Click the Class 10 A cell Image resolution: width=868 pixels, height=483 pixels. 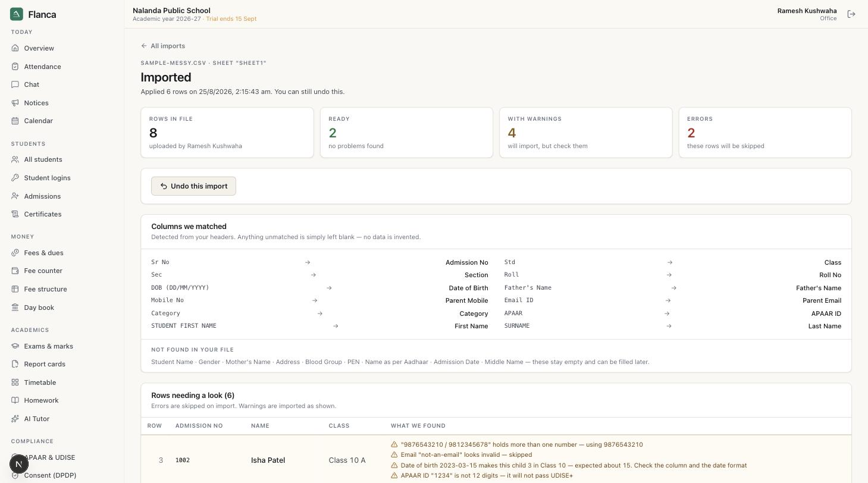click(x=347, y=460)
